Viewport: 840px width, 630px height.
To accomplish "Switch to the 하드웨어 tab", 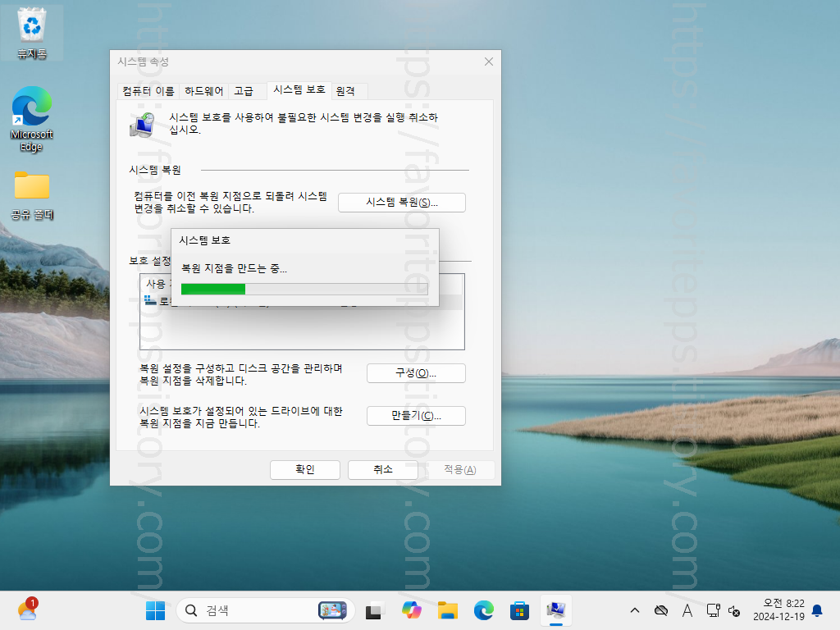I will coord(204,91).
